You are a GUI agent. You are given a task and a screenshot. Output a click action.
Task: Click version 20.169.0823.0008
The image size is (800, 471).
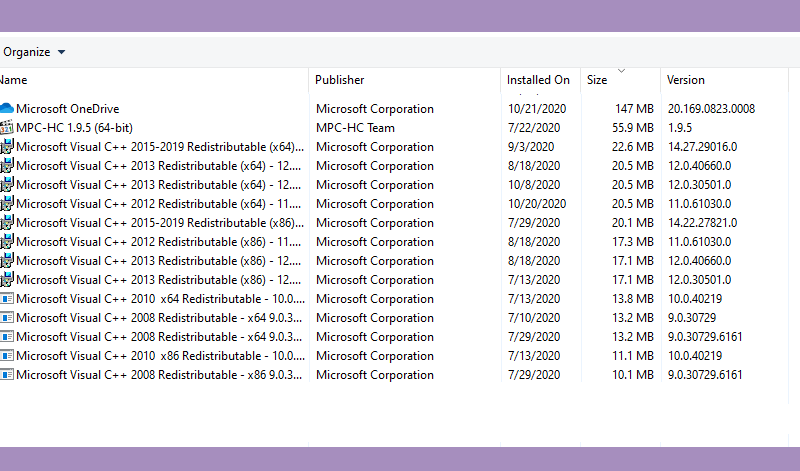click(711, 109)
